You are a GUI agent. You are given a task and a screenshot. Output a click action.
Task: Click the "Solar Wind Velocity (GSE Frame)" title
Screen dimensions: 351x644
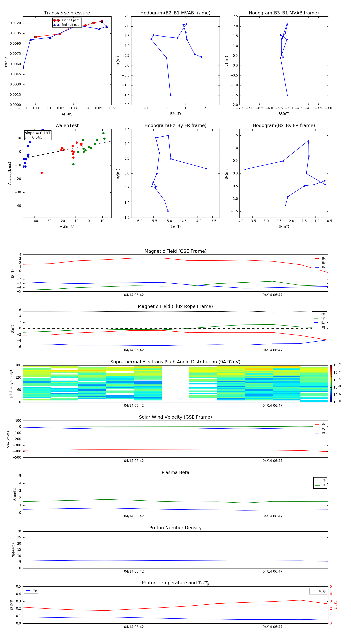click(175, 417)
